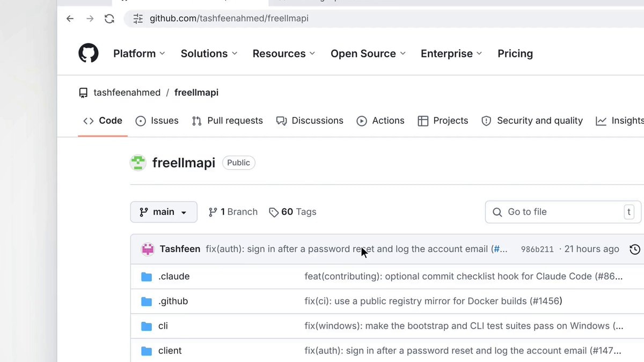Click the browser forward arrow
Screen dimensions: 644x362
(x=90, y=19)
